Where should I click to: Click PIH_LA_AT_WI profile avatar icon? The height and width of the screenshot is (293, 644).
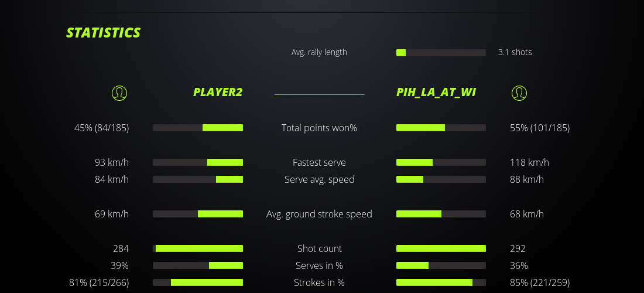pos(519,93)
